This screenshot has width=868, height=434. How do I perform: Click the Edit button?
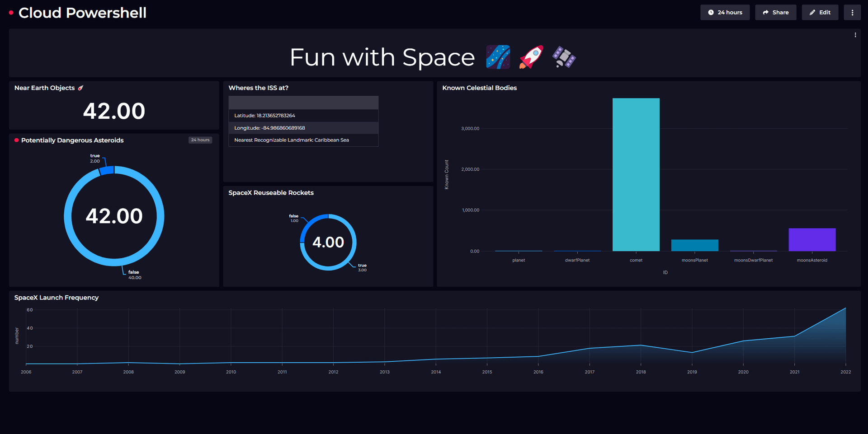[x=820, y=12]
